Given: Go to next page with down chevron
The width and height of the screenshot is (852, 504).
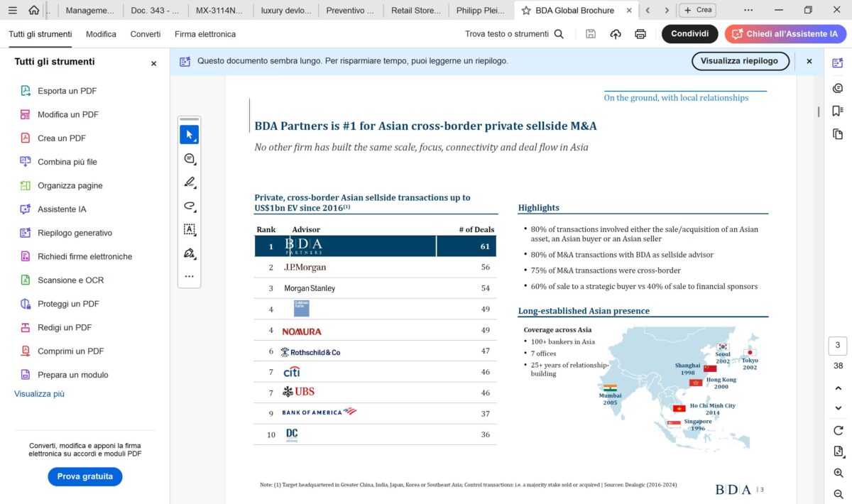Looking at the screenshot, I should (x=838, y=408).
